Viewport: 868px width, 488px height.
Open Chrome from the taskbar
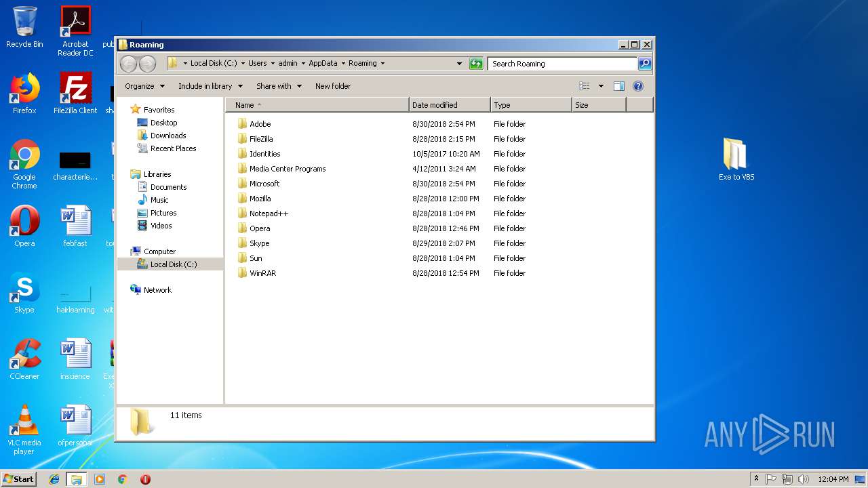click(x=123, y=479)
